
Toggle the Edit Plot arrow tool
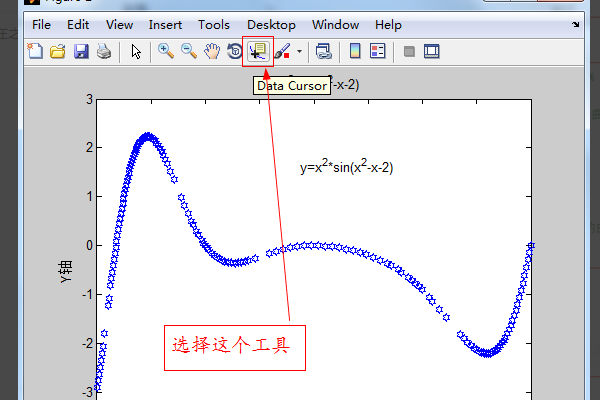click(x=137, y=51)
